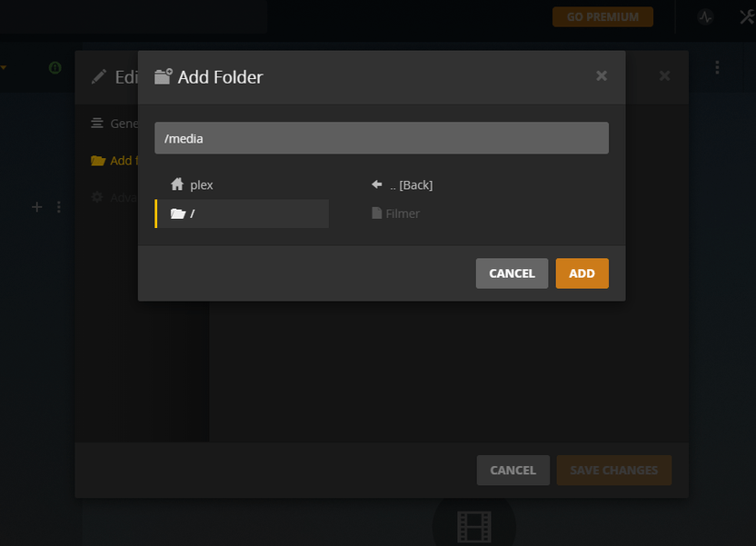Open the Filmer folder entry

pos(396,213)
